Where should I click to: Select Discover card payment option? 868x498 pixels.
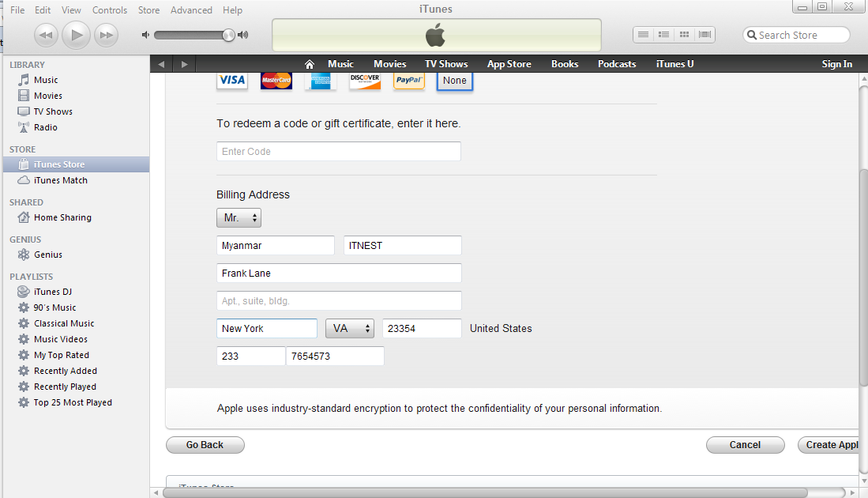tap(365, 81)
